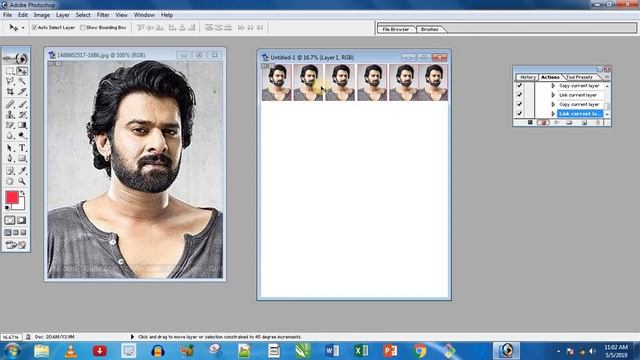Viewport: 640px width, 360px height.
Task: Stop recording in the Actions panel
Action: [x=530, y=122]
